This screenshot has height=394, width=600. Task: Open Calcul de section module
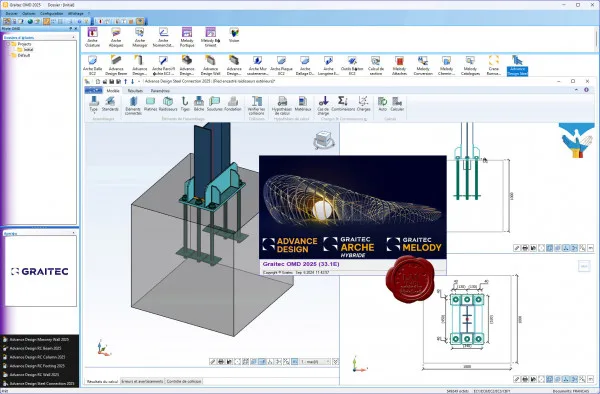pos(376,65)
